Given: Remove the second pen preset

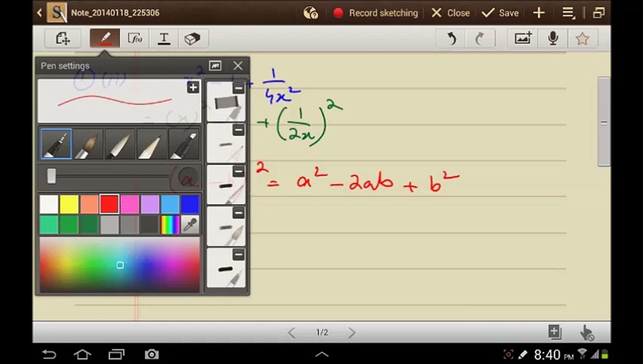Looking at the screenshot, I should click(x=239, y=130).
